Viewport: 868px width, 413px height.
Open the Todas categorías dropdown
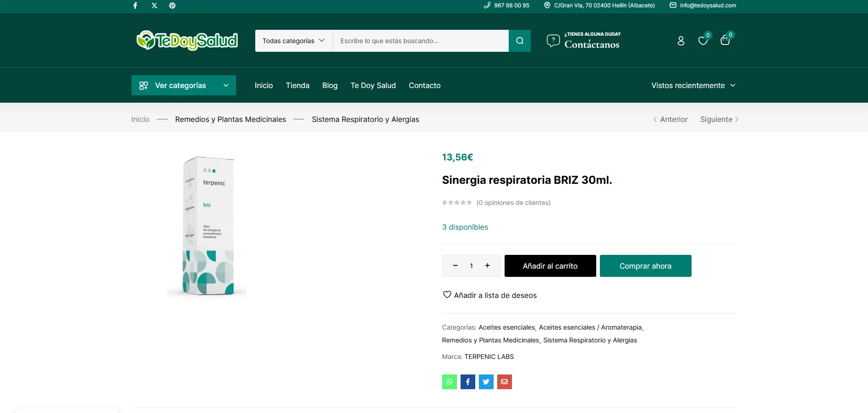click(x=294, y=41)
